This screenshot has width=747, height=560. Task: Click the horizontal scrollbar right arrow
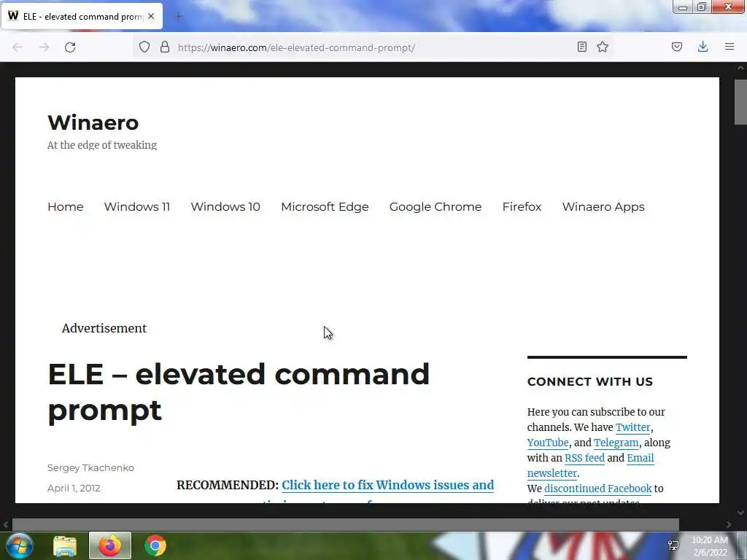click(729, 525)
